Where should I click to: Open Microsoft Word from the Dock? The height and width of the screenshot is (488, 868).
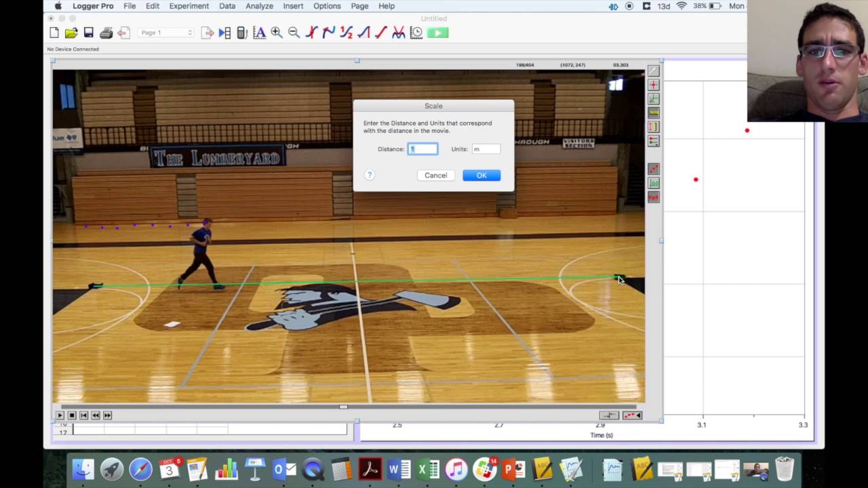pos(399,469)
